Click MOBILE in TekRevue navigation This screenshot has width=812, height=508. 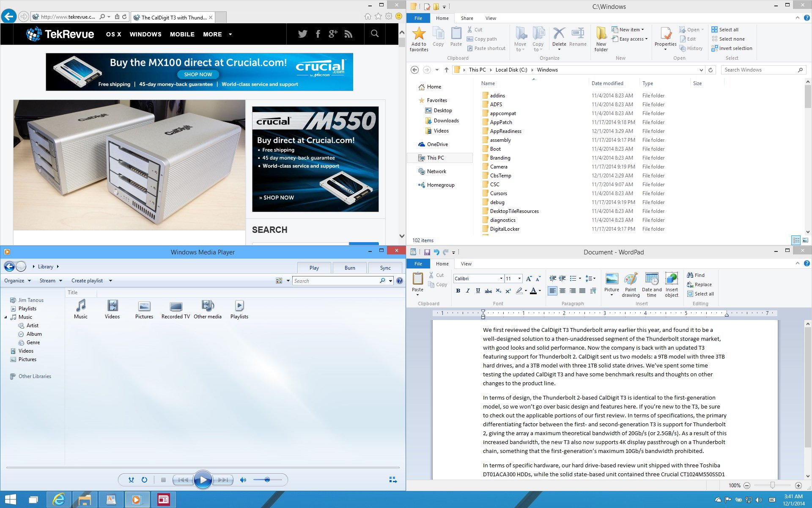pos(182,34)
